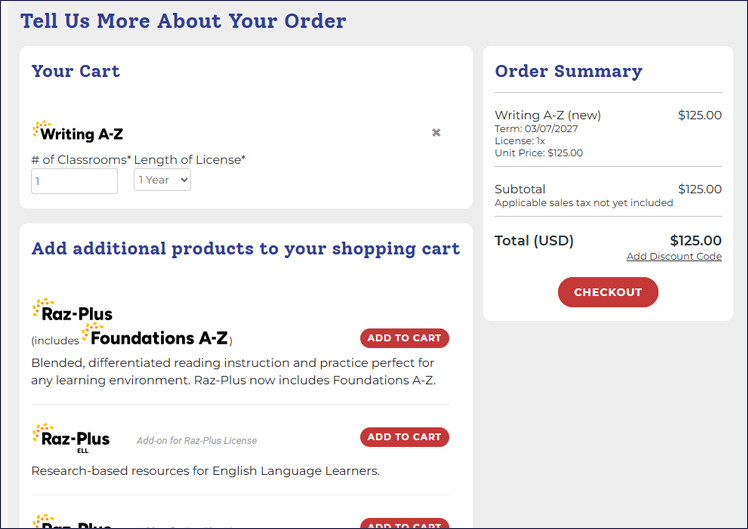Click the Writing A-Z (new) order line

pos(548,115)
